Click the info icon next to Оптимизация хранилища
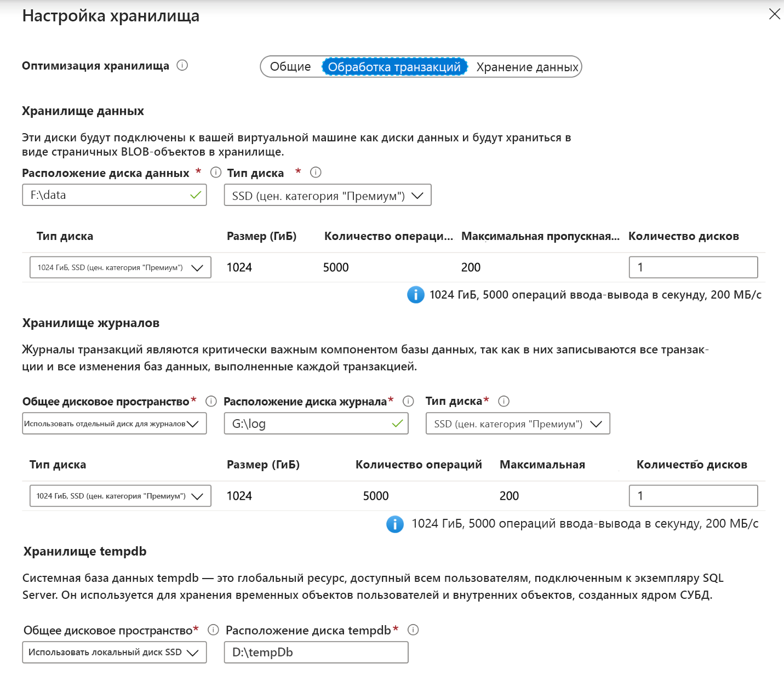 click(184, 66)
